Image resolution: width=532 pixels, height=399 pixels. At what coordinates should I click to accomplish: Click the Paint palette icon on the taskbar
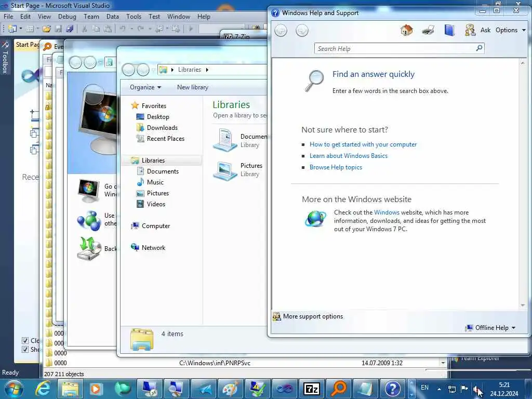tap(231, 389)
